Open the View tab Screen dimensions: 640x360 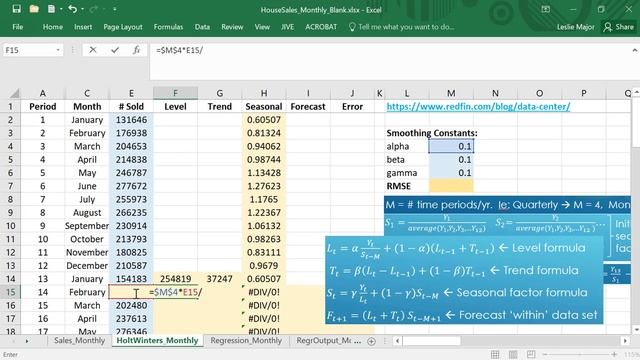click(262, 27)
